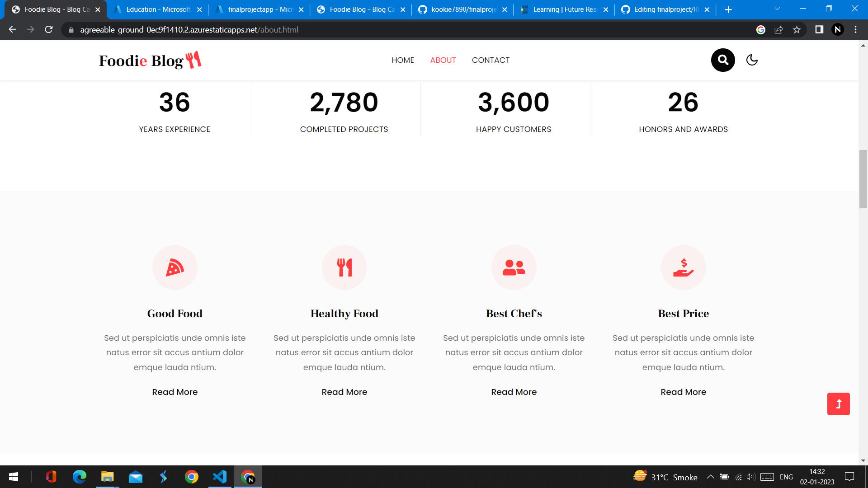Switch to Learning | Future Ready tab
This screenshot has height=488, width=868.
564,9
